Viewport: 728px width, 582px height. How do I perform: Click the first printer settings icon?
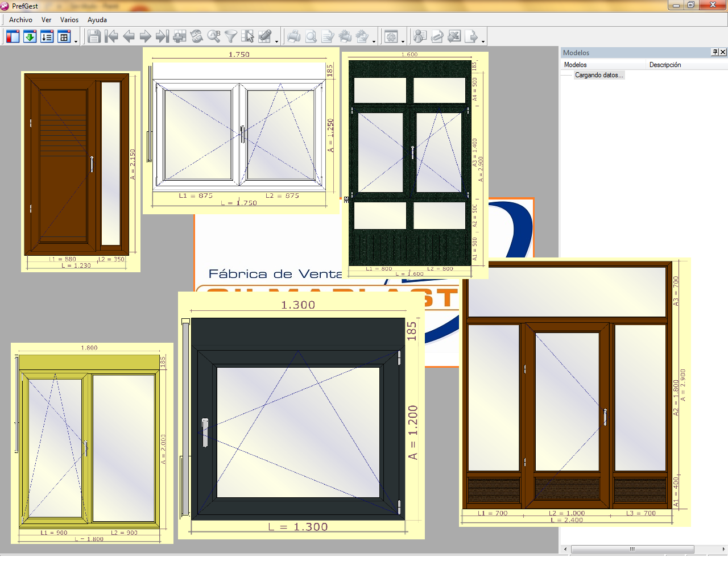coord(345,37)
